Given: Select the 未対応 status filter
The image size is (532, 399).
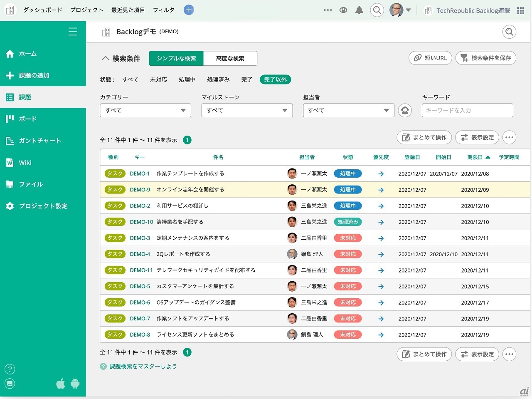Looking at the screenshot, I should pos(158,79).
